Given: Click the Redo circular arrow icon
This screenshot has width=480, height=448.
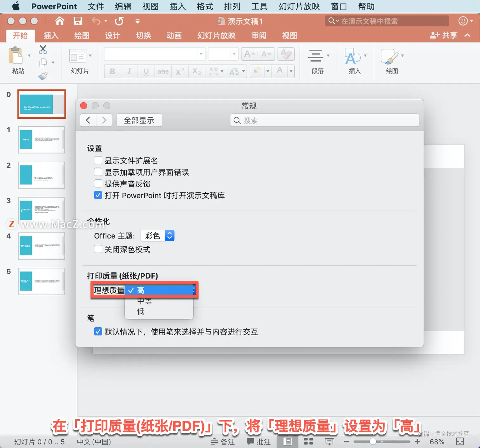Looking at the screenshot, I should pyautogui.click(x=119, y=21).
